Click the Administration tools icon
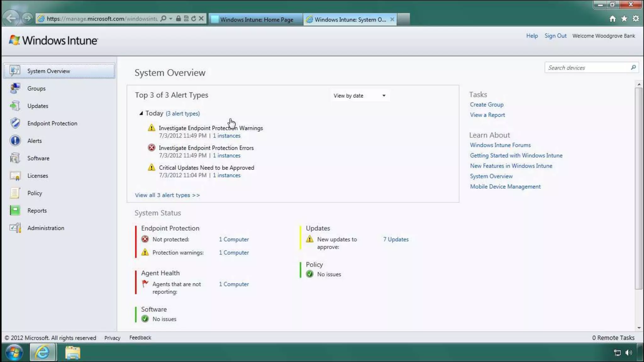Viewport: 644px width, 362px height. [x=15, y=228]
